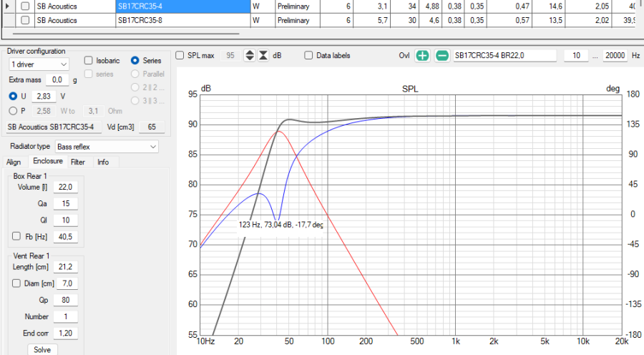Viewport: 644px width, 355px height.
Task: Select the SB17CRC35-8 model cell
Action: coord(182,20)
